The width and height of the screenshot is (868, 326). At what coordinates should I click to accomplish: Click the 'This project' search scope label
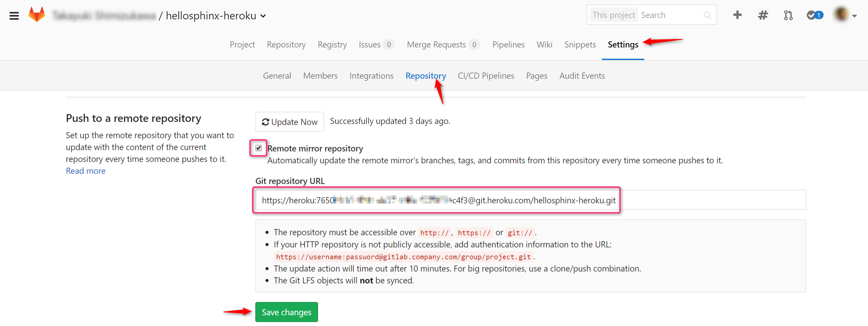pos(614,15)
